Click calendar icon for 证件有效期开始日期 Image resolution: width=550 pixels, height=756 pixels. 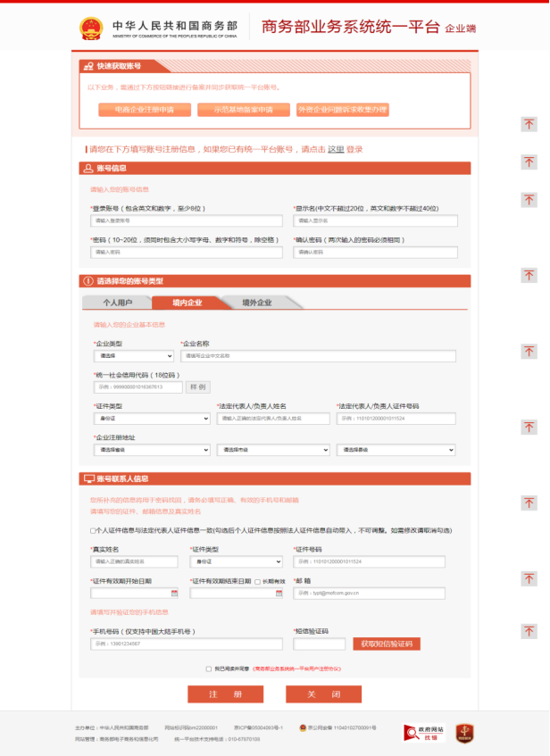tap(175, 594)
